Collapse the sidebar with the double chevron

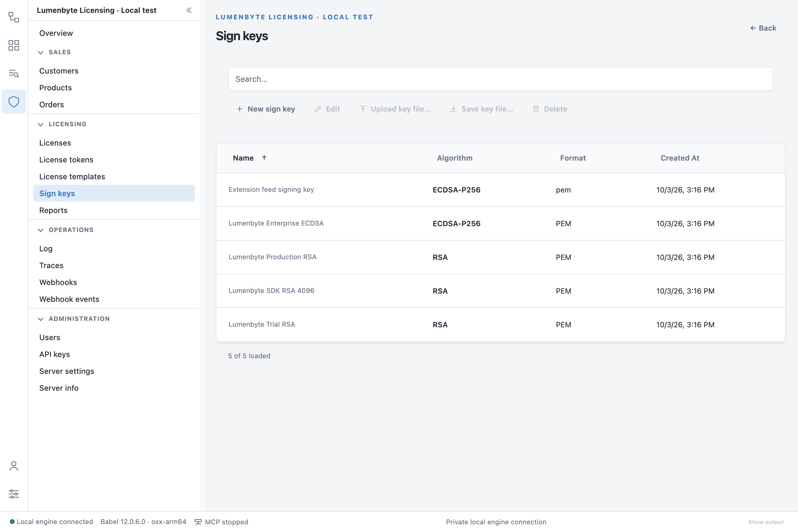pyautogui.click(x=189, y=10)
